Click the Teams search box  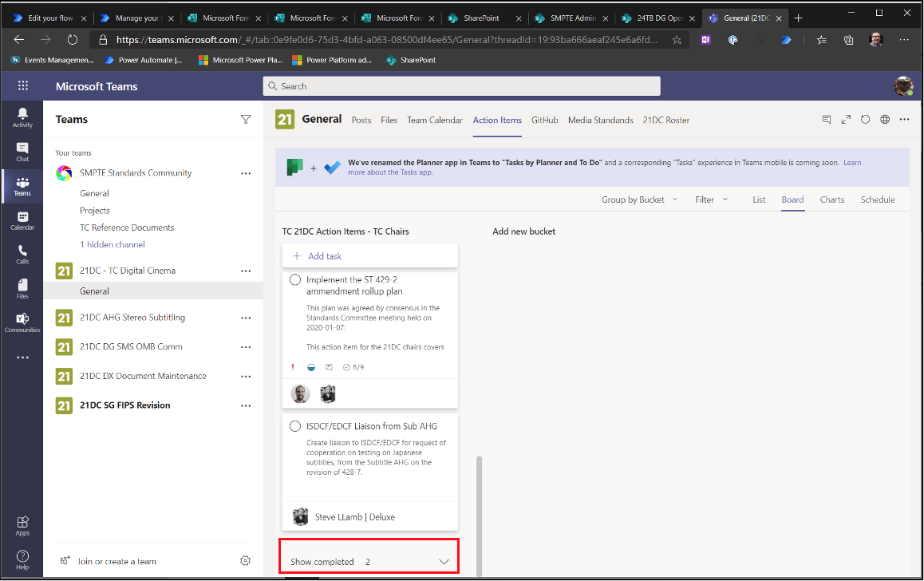[x=461, y=86]
